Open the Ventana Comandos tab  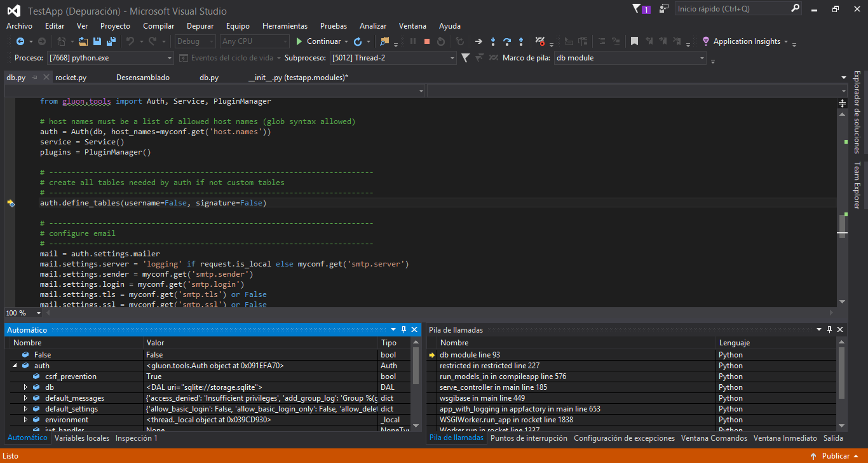click(x=714, y=438)
